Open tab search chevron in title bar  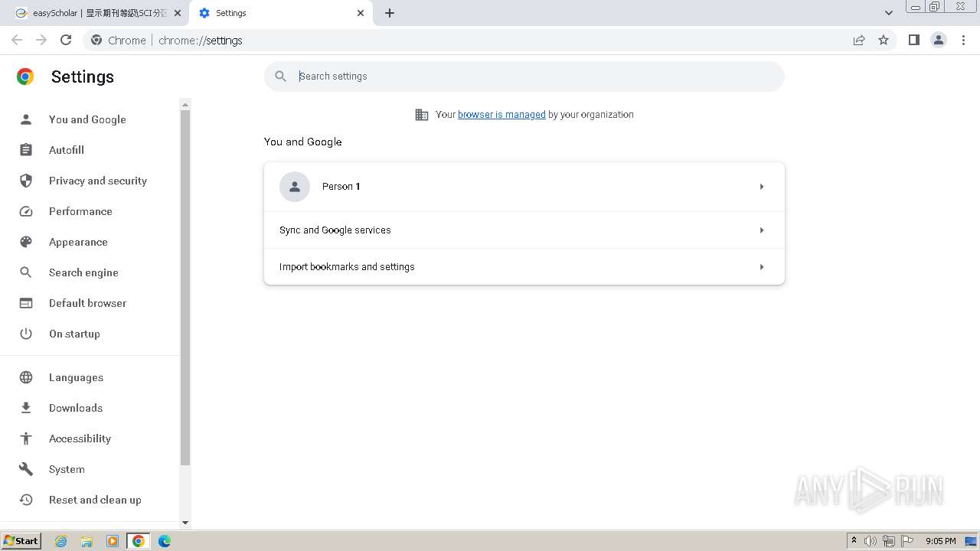coord(889,13)
